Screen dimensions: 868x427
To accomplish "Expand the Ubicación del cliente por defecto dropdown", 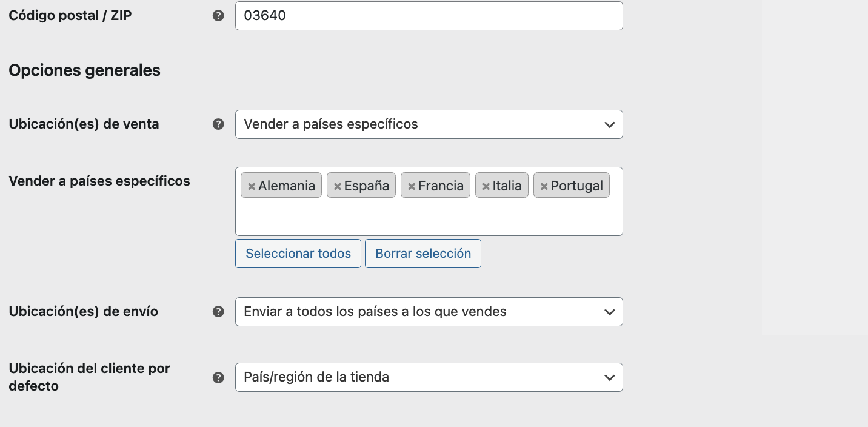I will click(x=429, y=377).
